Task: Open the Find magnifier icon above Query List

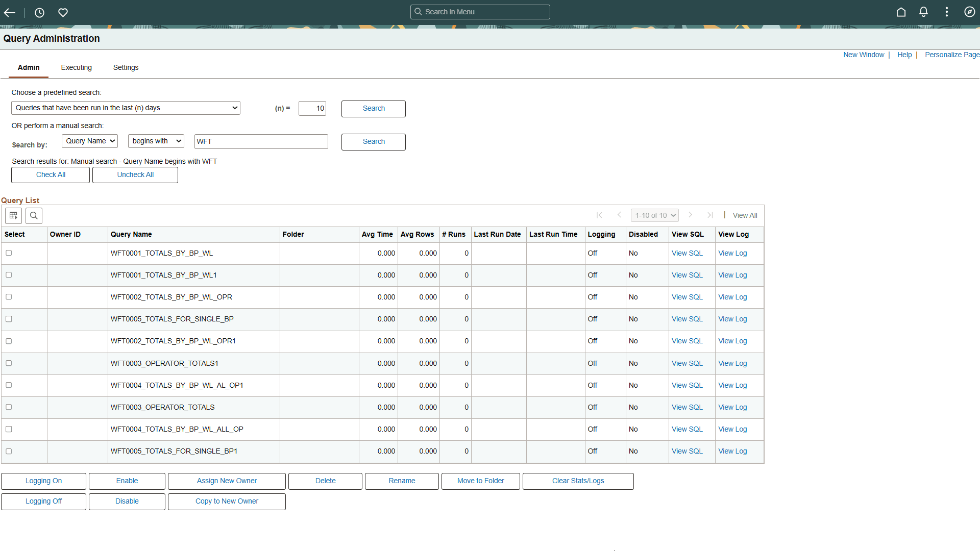Action: tap(34, 215)
